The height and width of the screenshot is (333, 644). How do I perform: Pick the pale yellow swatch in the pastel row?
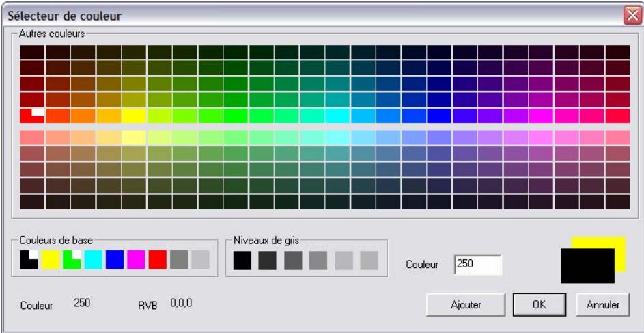(134, 137)
